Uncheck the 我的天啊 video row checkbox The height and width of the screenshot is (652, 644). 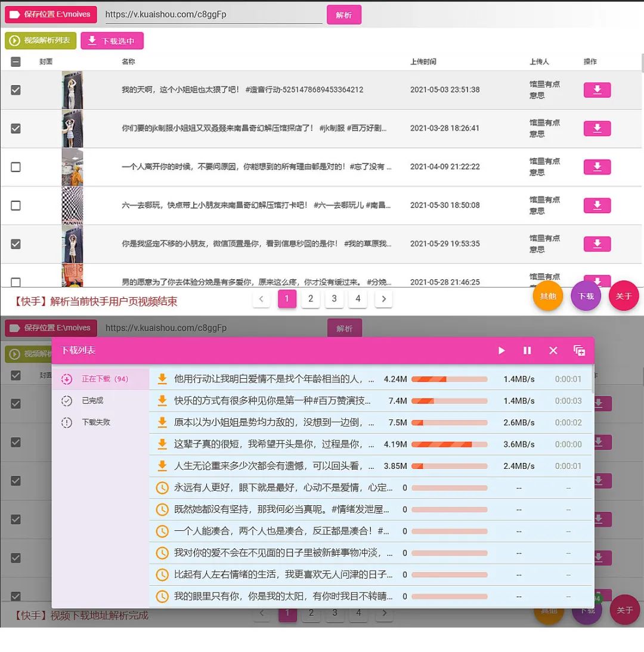pos(16,89)
